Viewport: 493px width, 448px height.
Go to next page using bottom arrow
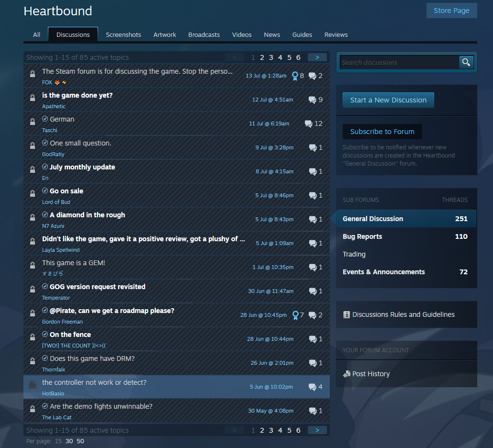[317, 430]
